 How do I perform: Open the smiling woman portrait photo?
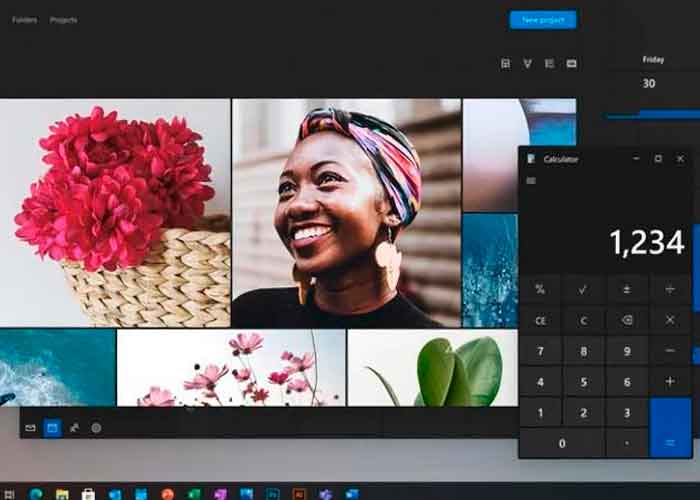[x=346, y=212]
